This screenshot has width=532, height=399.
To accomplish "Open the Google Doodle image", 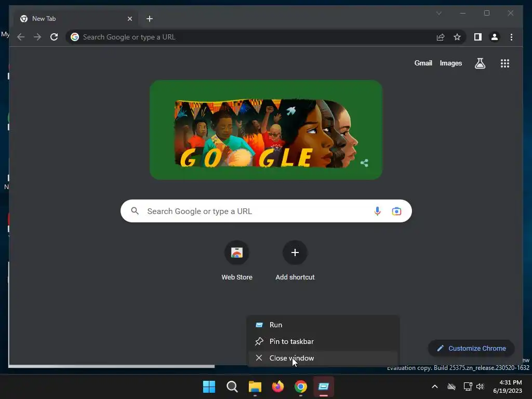I will [x=266, y=130].
